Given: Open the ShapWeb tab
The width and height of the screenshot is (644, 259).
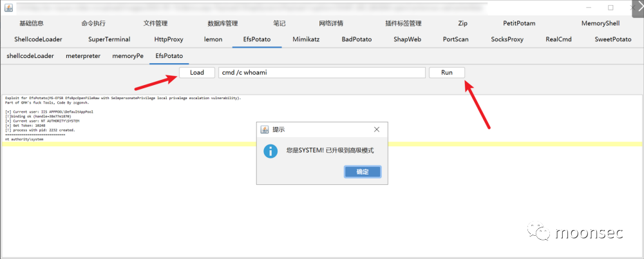Looking at the screenshot, I should click(x=407, y=39).
